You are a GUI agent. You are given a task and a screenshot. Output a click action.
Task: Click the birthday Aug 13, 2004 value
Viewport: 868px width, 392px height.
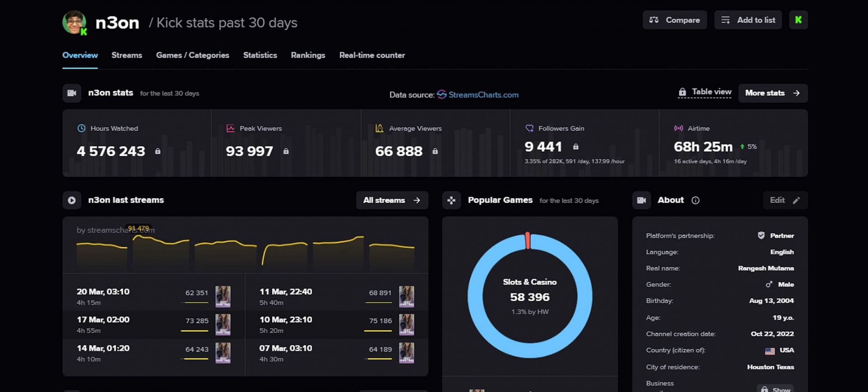point(772,301)
